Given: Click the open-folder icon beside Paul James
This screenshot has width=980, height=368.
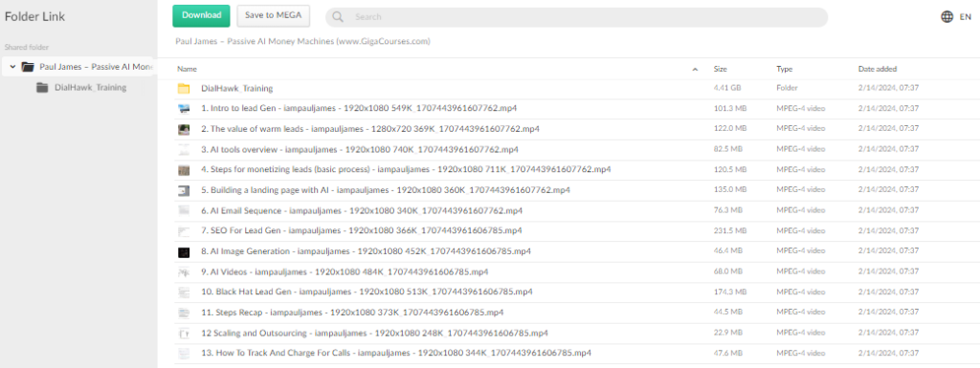Looking at the screenshot, I should pyautogui.click(x=28, y=67).
